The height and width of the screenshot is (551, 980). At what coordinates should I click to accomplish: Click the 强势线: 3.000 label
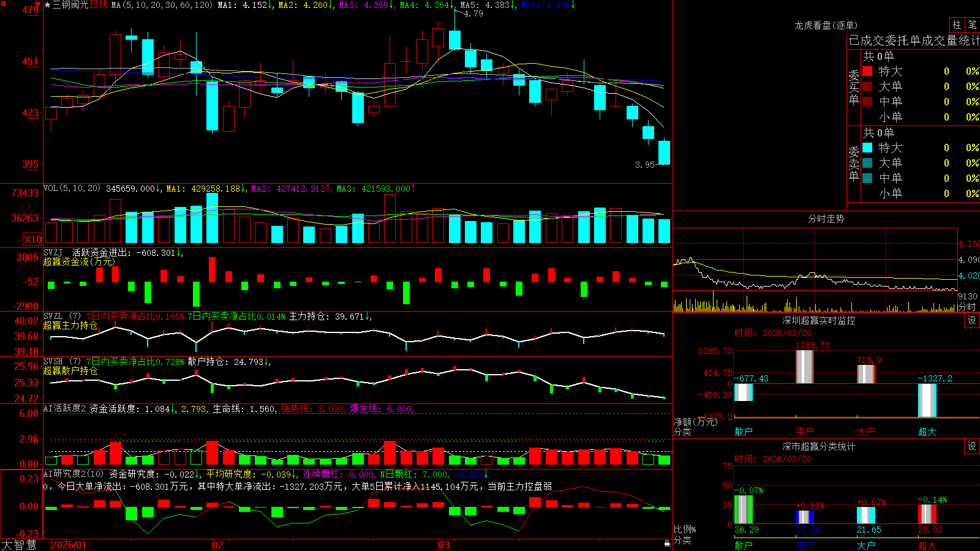(313, 409)
